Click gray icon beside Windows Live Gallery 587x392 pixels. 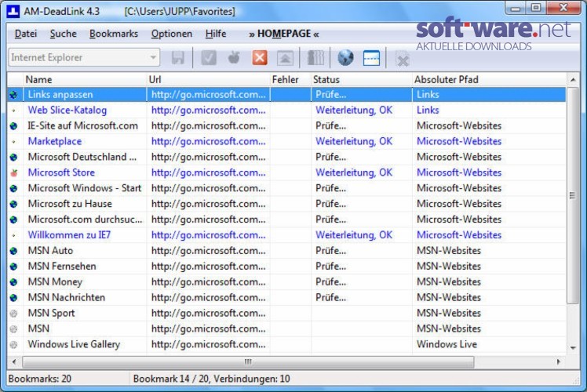tap(14, 344)
